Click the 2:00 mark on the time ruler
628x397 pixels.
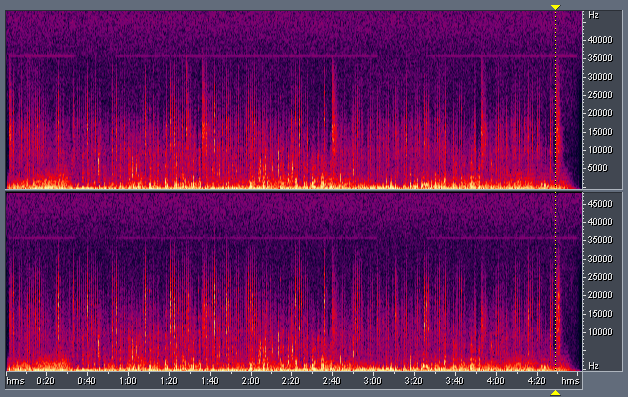pos(250,381)
